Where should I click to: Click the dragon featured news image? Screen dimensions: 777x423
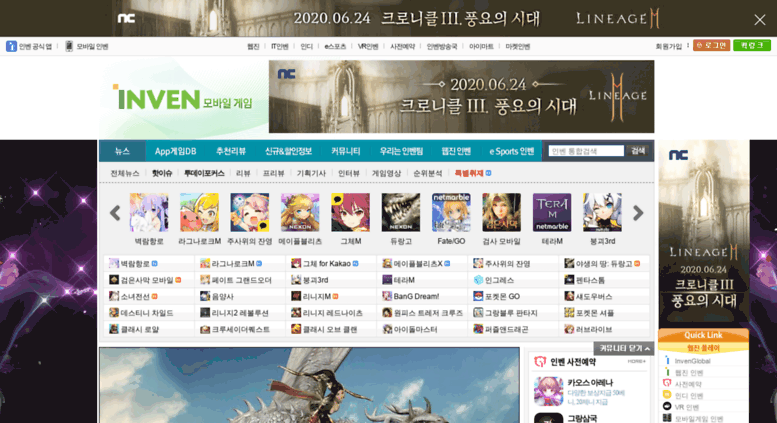click(309, 385)
